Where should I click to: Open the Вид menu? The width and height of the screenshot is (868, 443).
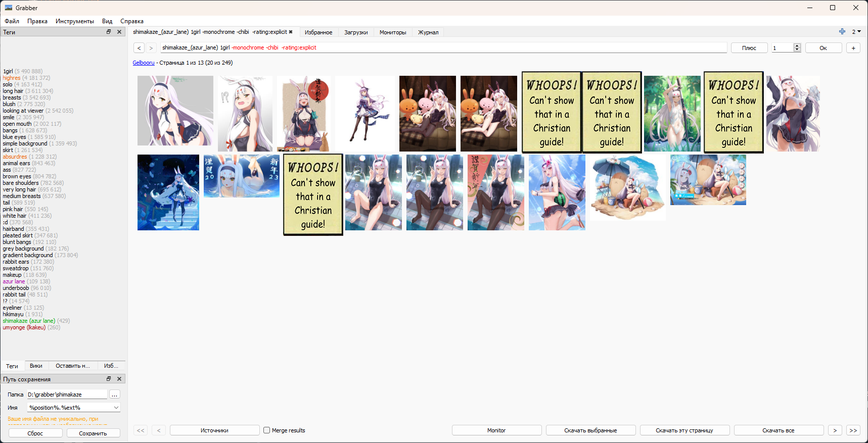[107, 21]
